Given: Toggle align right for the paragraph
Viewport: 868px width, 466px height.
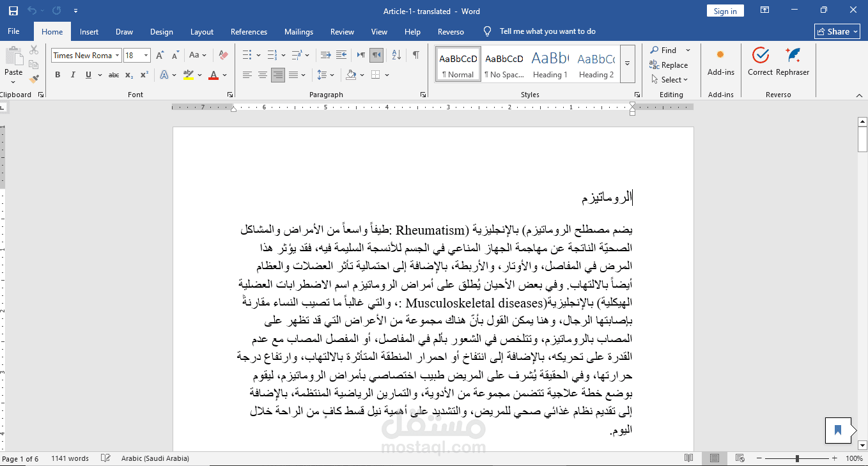Looking at the screenshot, I should (278, 75).
